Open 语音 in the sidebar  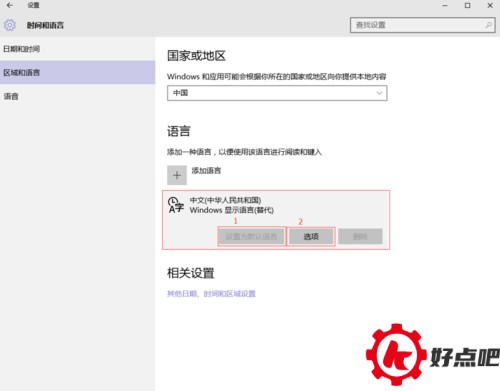tap(77, 96)
